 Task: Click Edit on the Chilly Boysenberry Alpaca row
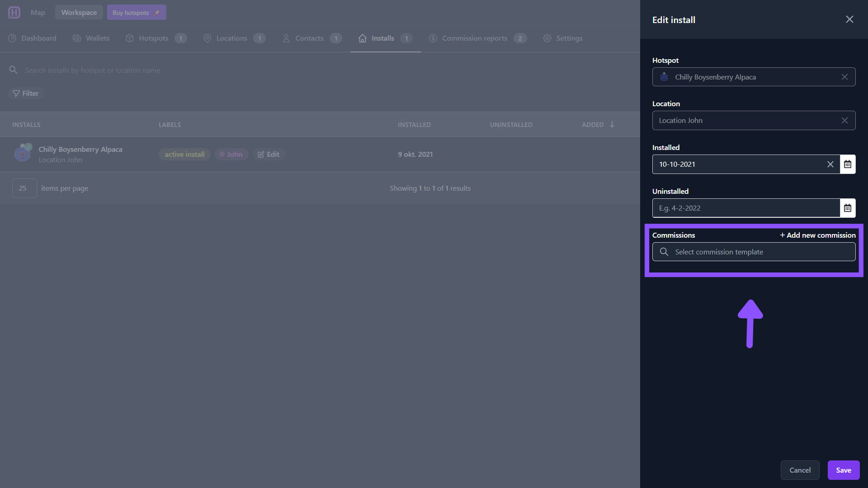tap(269, 155)
